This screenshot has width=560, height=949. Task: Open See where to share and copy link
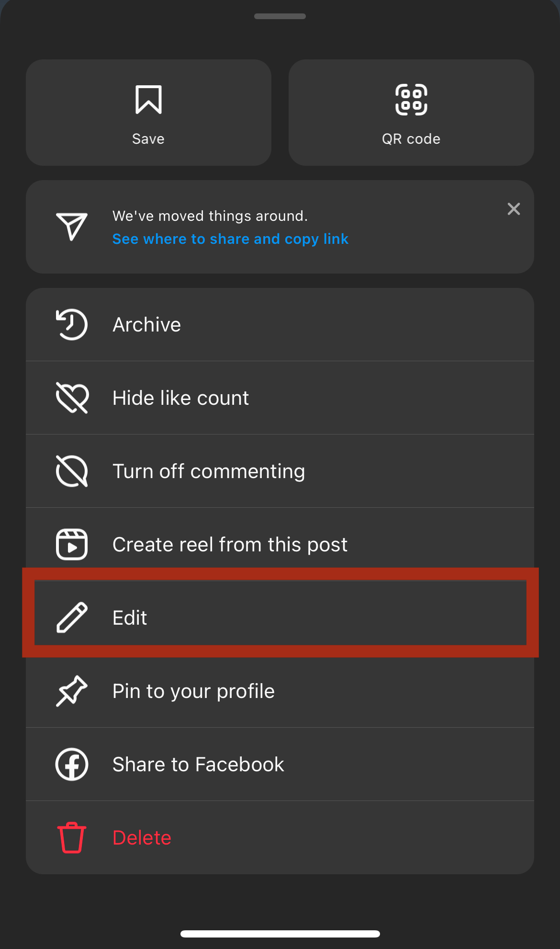click(230, 239)
